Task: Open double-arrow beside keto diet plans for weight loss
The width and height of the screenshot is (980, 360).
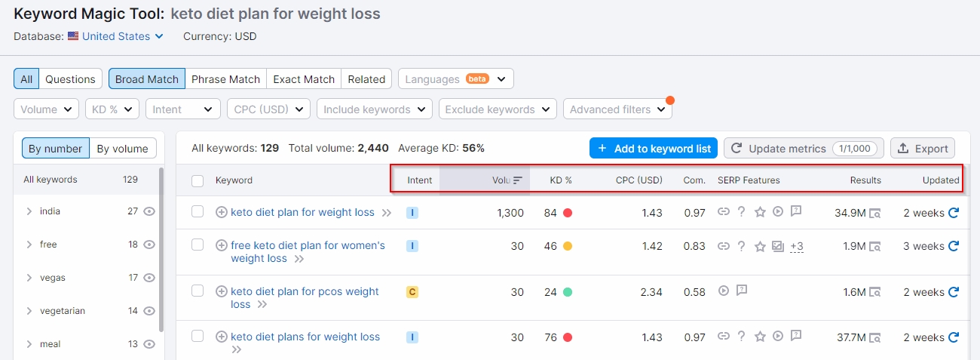Action: pyautogui.click(x=236, y=350)
